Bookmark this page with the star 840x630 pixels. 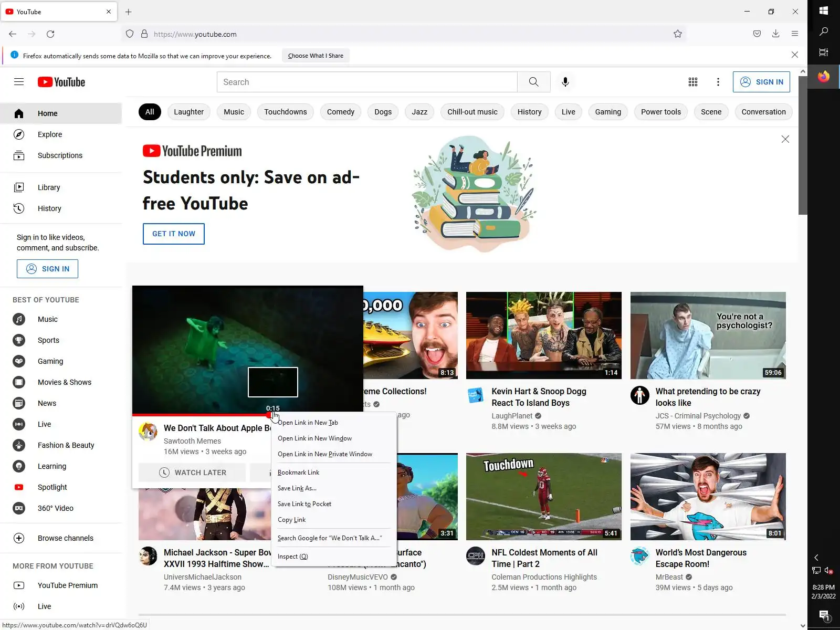[678, 34]
